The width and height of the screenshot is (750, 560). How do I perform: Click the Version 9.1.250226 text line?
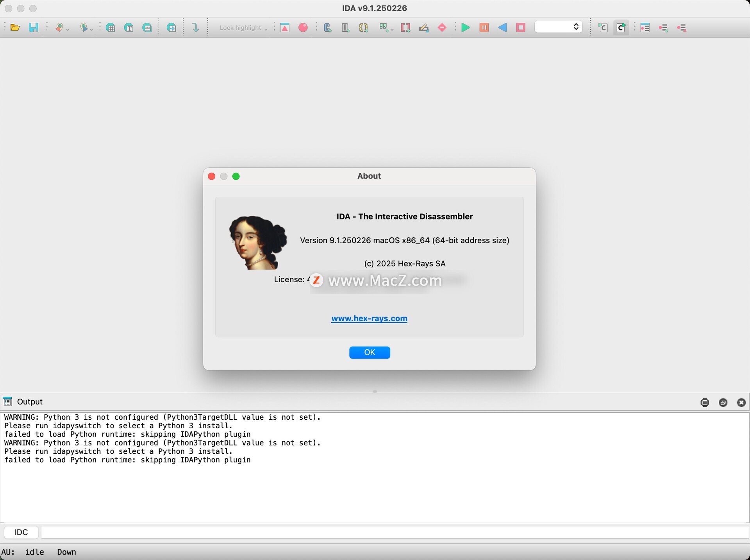coord(405,240)
